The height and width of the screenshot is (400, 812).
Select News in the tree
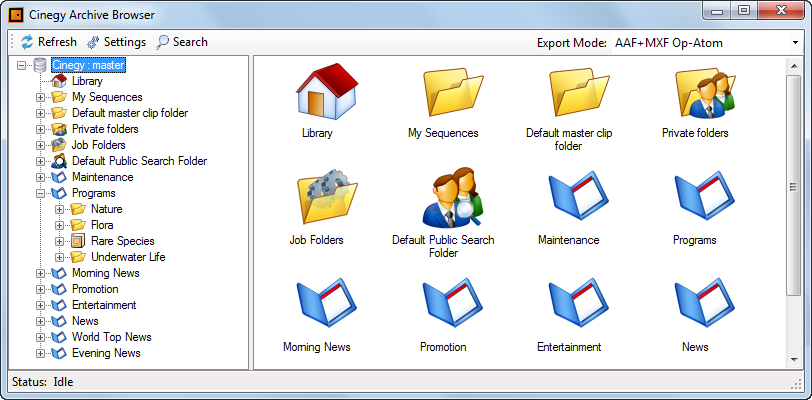point(85,321)
